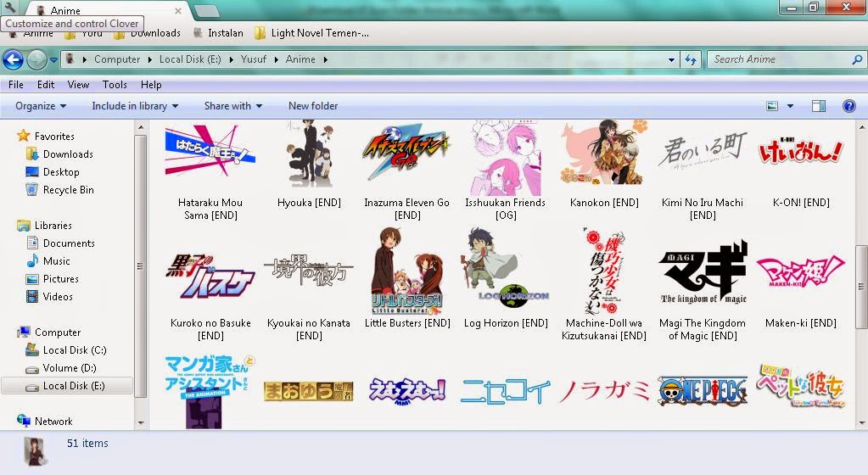
Task: Open the Organize dropdown
Action: tap(41, 106)
